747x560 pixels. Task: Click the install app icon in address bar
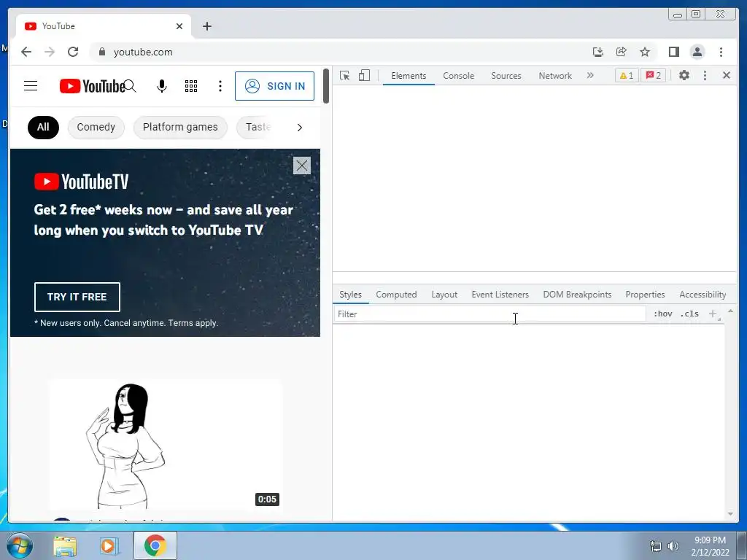[x=598, y=52]
